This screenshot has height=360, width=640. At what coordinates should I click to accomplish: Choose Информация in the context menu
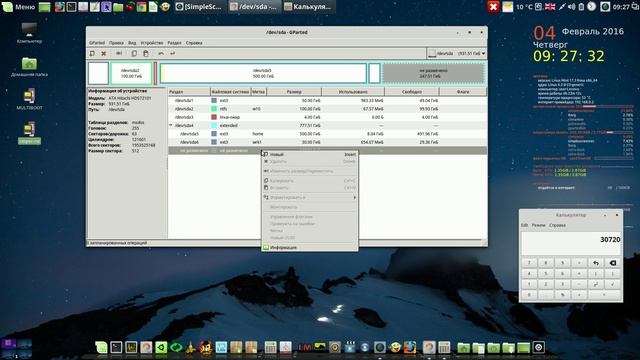point(310,247)
